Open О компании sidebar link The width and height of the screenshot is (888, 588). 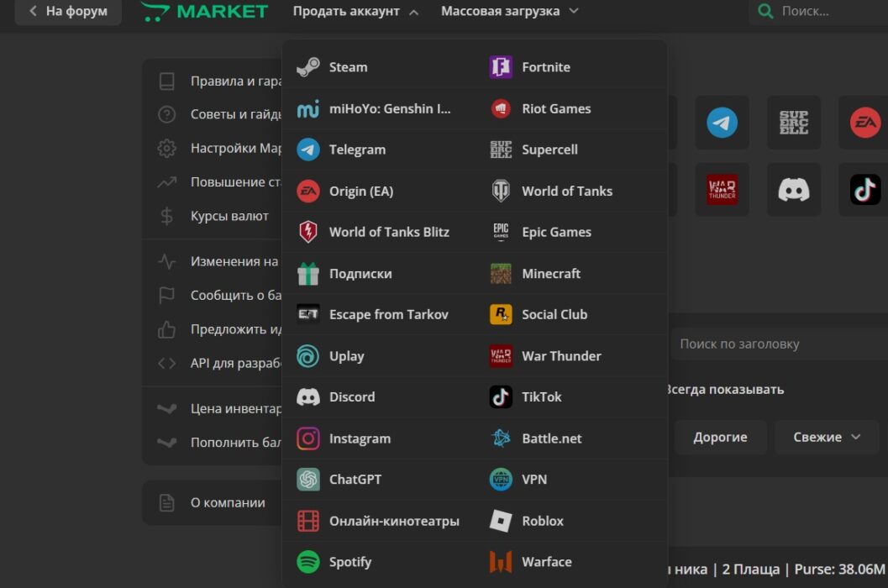(x=213, y=502)
